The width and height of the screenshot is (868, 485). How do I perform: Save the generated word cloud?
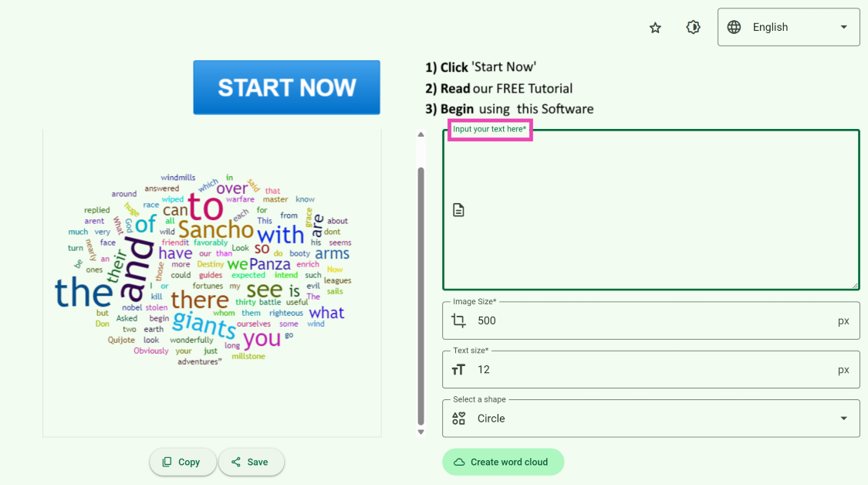251,462
